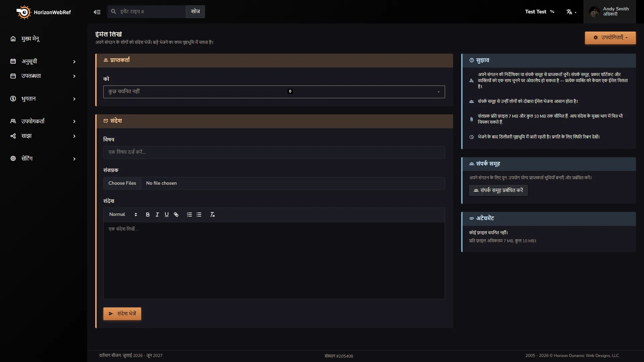
Task: Apply italic formatting in editor toolbar
Action: pyautogui.click(x=157, y=215)
